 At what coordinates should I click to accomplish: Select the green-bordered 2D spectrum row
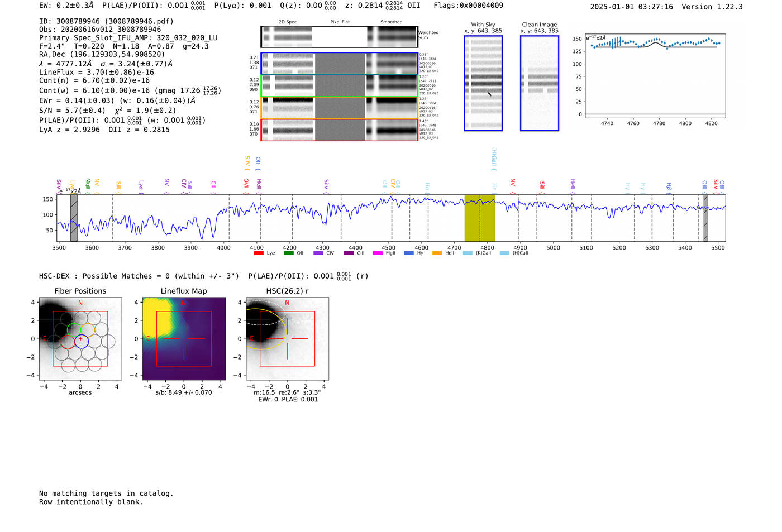coord(339,86)
